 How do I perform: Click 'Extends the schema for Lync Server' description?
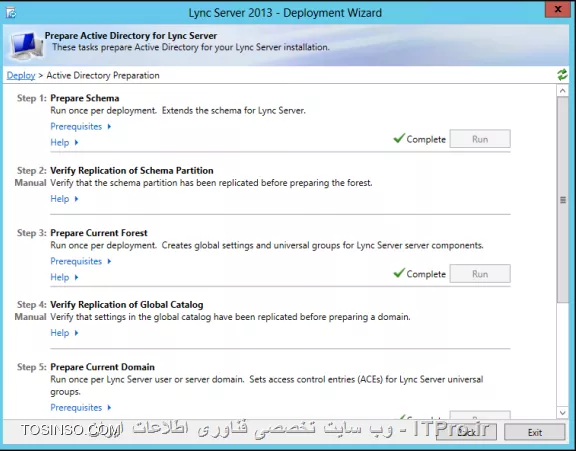[234, 111]
